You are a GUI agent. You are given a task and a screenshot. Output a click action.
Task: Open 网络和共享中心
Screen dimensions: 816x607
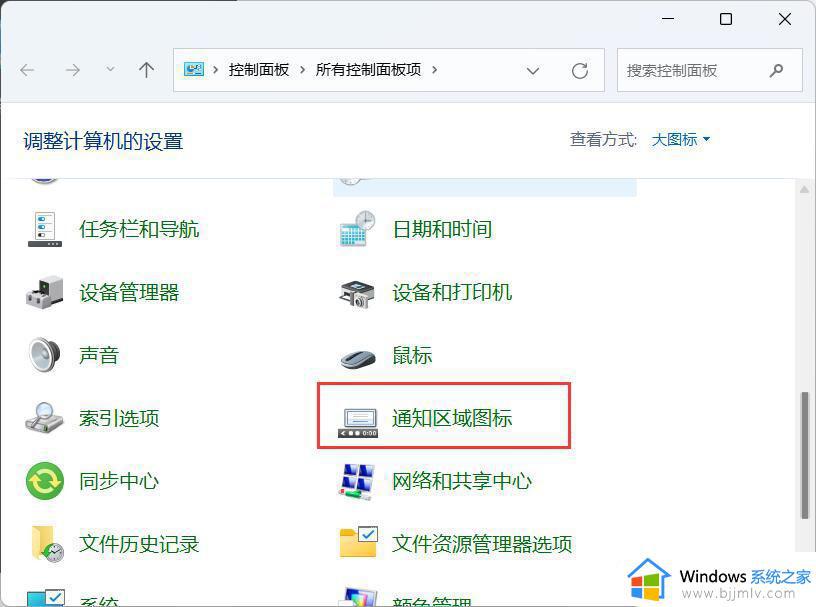(460, 481)
